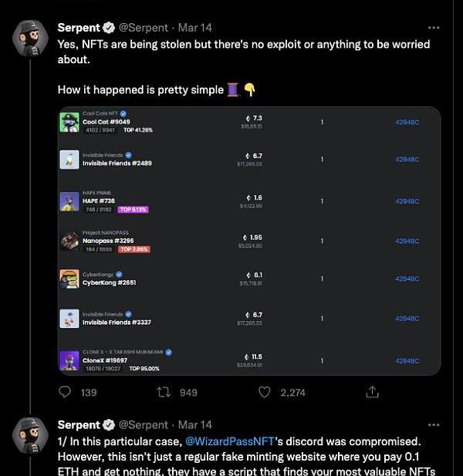Open the CyberKong #2651 thumbnail
The image size is (463, 476).
69,279
